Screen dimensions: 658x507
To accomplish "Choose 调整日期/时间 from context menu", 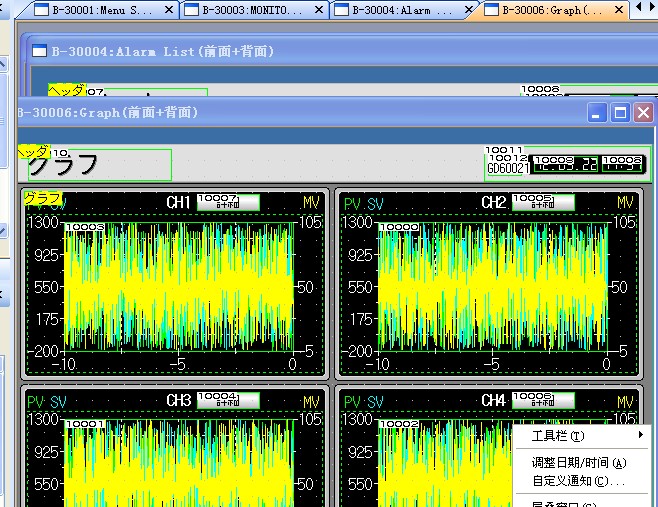I will (x=578, y=463).
